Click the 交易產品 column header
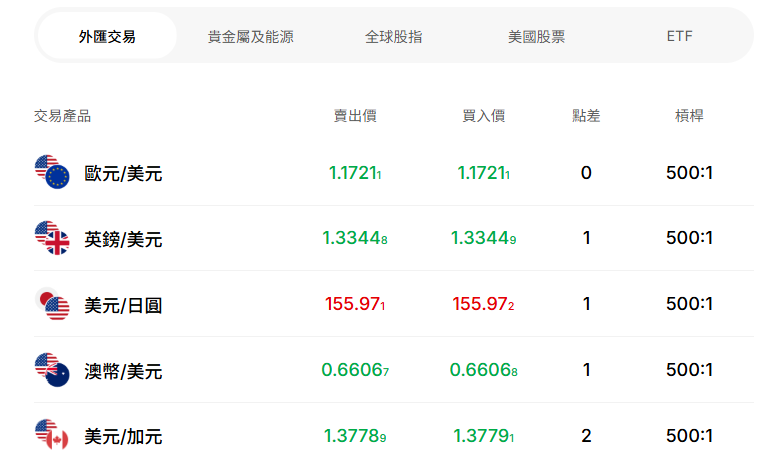The height and width of the screenshot is (472, 771). 62,116
